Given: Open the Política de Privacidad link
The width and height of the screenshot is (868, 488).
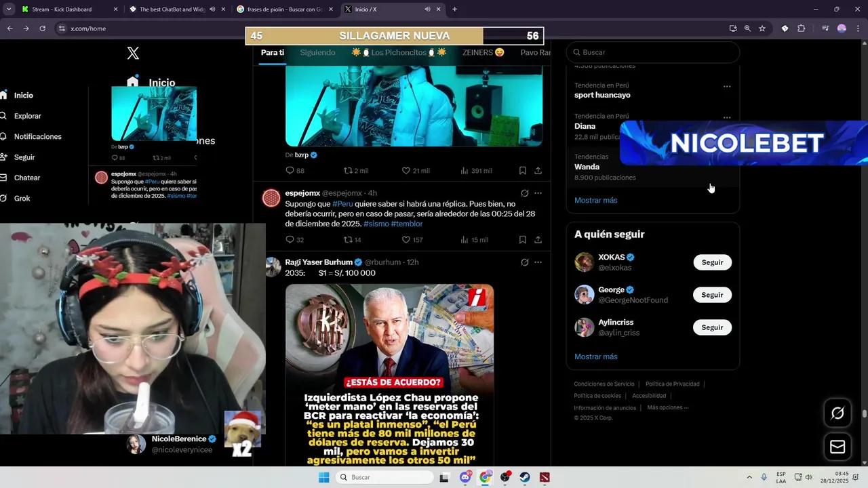Looking at the screenshot, I should click(x=672, y=384).
